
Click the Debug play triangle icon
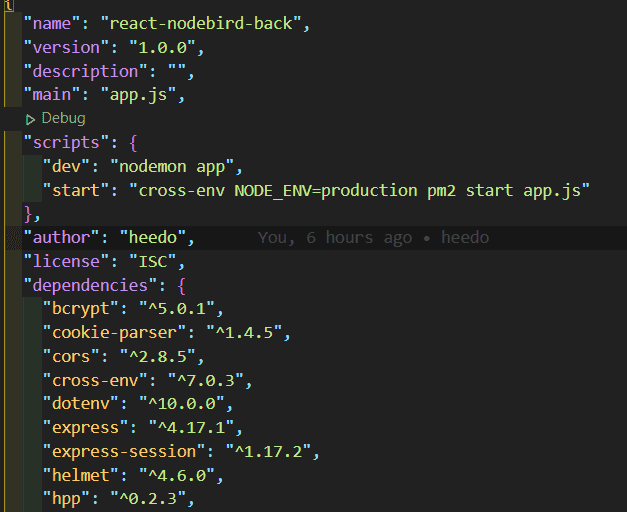(30, 119)
